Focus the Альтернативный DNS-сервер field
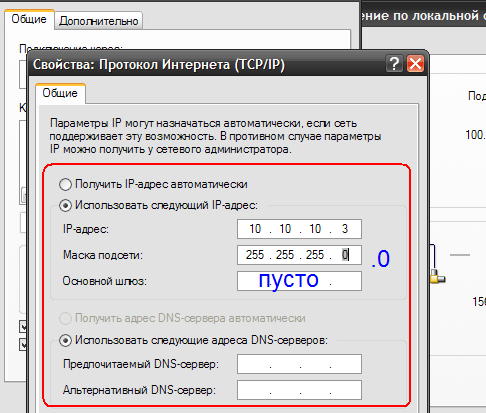The image size is (486, 413). coord(299,390)
